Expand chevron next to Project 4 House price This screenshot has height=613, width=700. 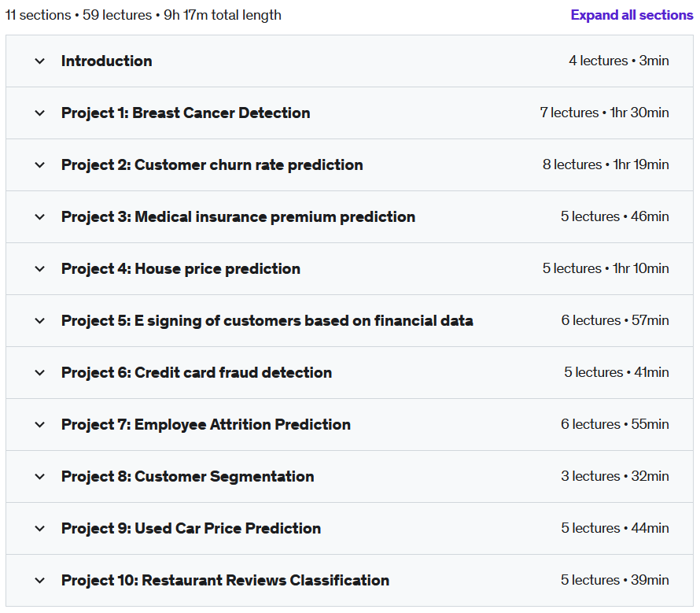40,269
